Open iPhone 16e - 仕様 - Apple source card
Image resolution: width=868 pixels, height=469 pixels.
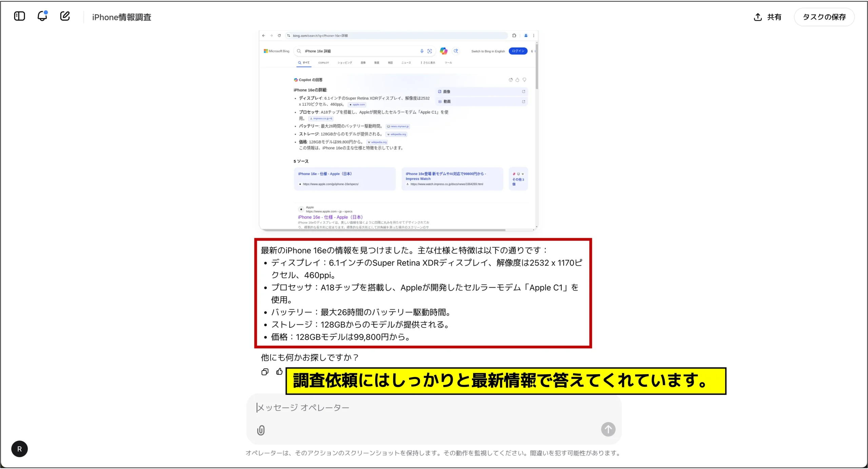pyautogui.click(x=345, y=179)
